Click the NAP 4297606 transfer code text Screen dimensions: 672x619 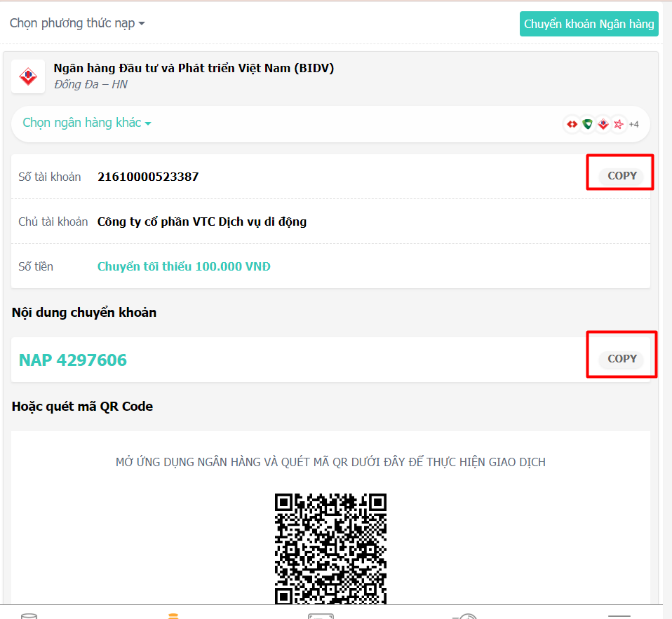coord(73,360)
